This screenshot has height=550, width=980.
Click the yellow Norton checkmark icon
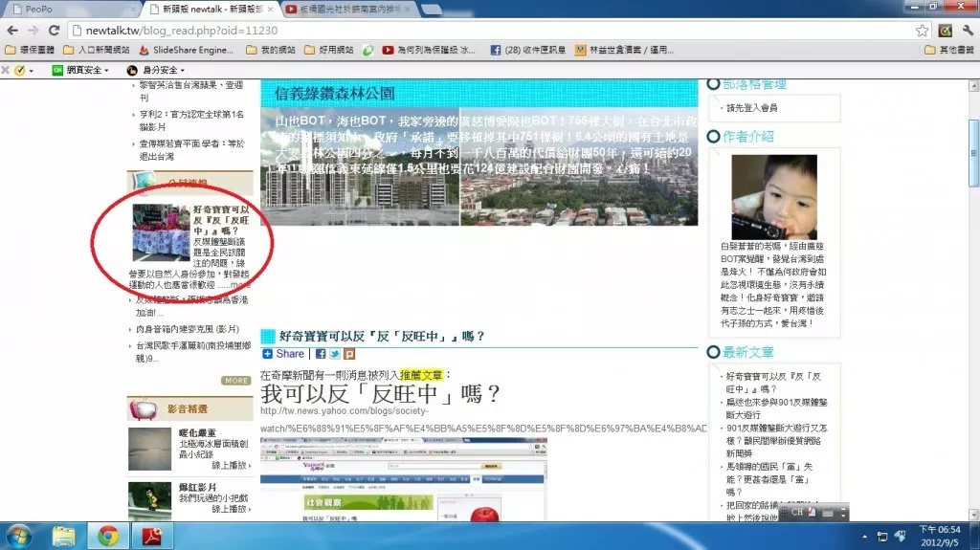pos(21,70)
